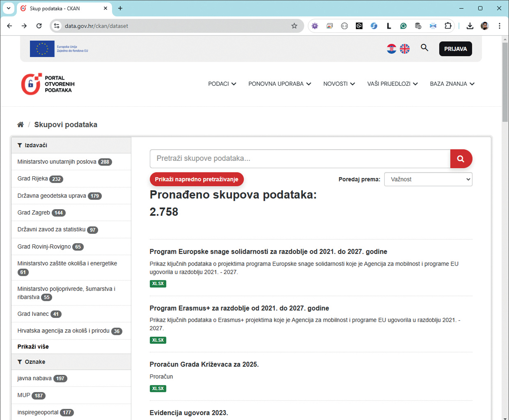This screenshot has height=420, width=509.
Task: Open site search magnifier in header
Action: pyautogui.click(x=424, y=48)
